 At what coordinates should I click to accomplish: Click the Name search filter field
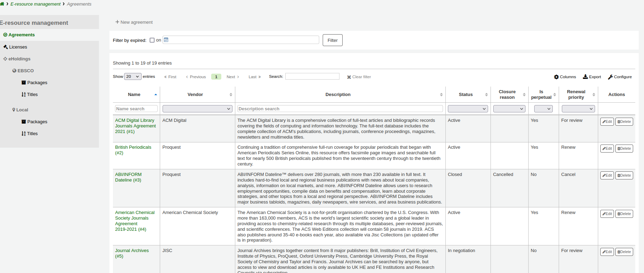pyautogui.click(x=136, y=109)
